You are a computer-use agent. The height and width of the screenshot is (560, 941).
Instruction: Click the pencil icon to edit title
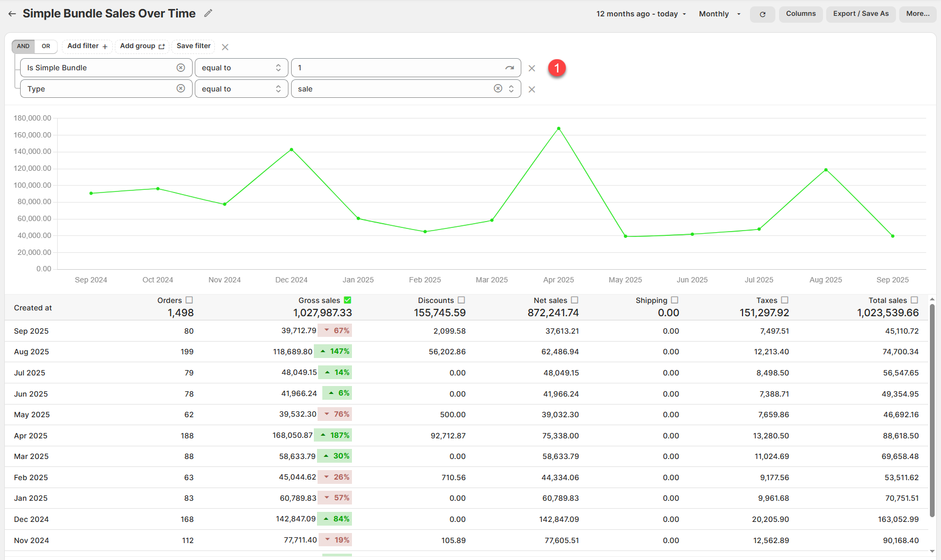pos(208,13)
